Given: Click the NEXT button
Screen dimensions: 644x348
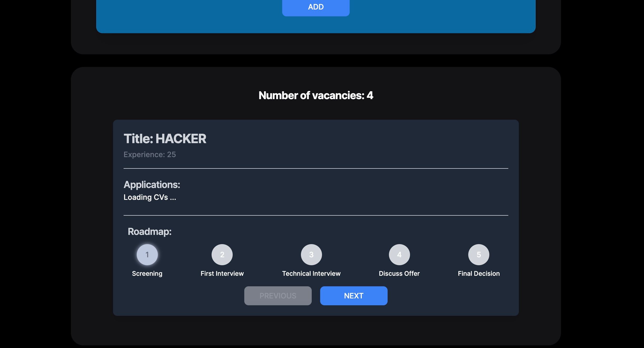Looking at the screenshot, I should pyautogui.click(x=354, y=295).
